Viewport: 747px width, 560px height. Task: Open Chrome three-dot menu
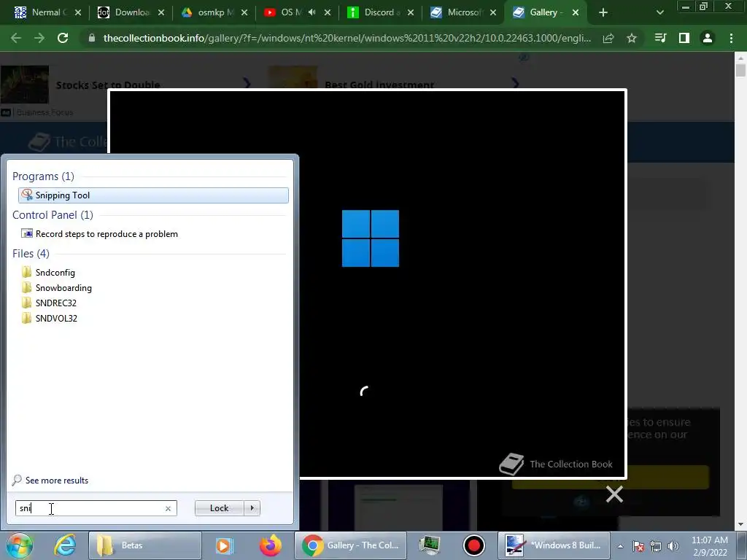coord(731,38)
